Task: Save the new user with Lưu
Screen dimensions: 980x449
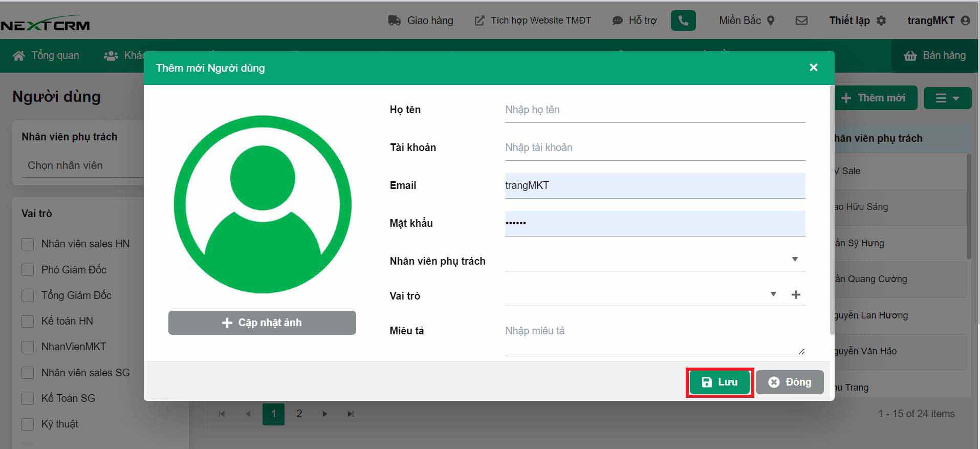Action: [x=720, y=382]
